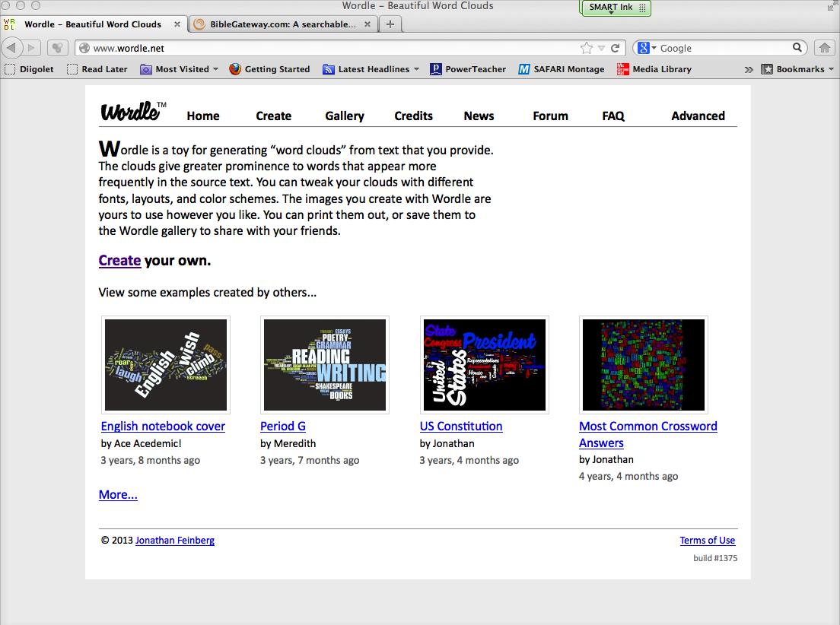Screen dimensions: 840x625
Task: Open the SAFARI Montage bookmark
Action: 562,69
